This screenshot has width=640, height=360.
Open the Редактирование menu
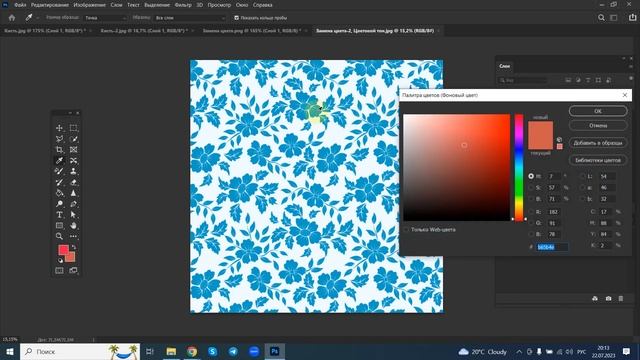pos(50,5)
